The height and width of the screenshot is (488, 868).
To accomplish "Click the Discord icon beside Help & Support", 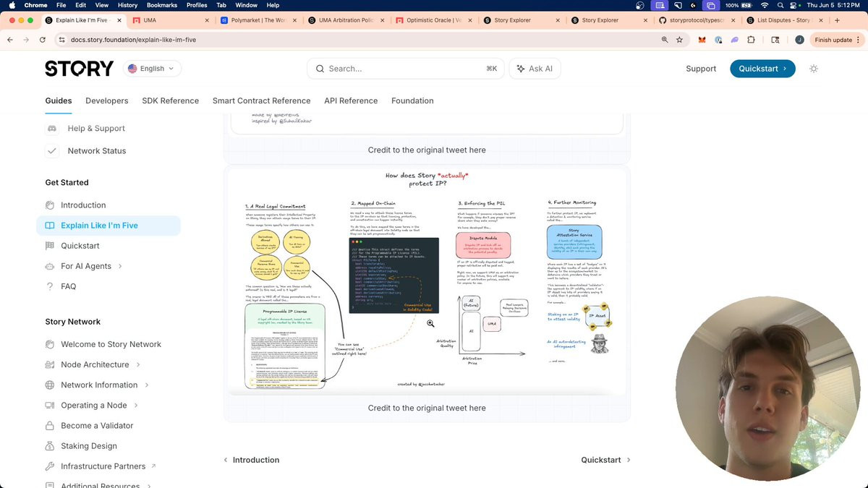I will 52,129.
